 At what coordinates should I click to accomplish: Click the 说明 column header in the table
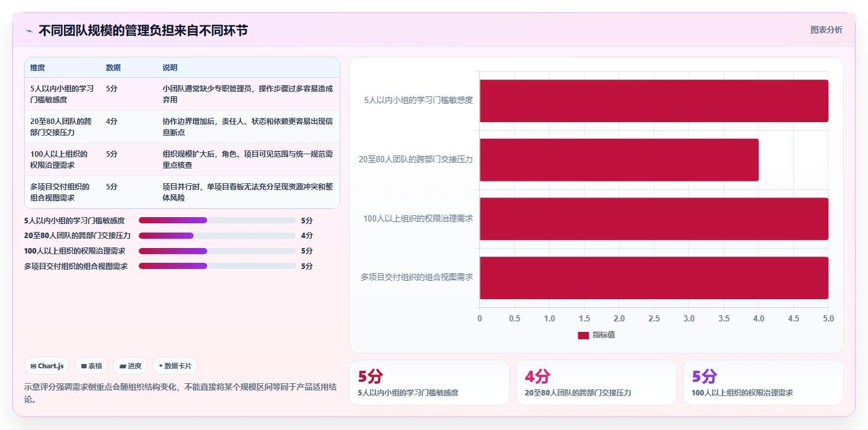pos(170,67)
